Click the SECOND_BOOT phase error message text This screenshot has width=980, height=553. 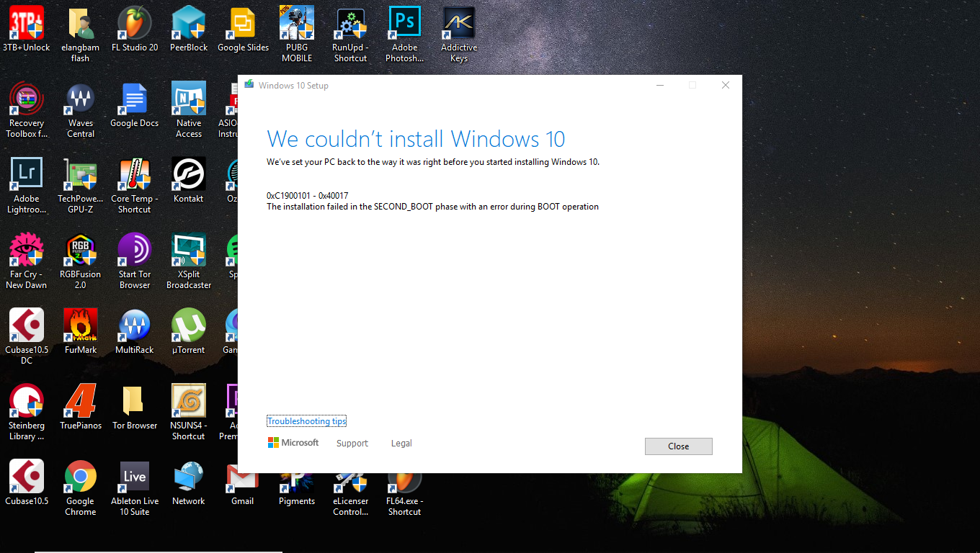[432, 207]
